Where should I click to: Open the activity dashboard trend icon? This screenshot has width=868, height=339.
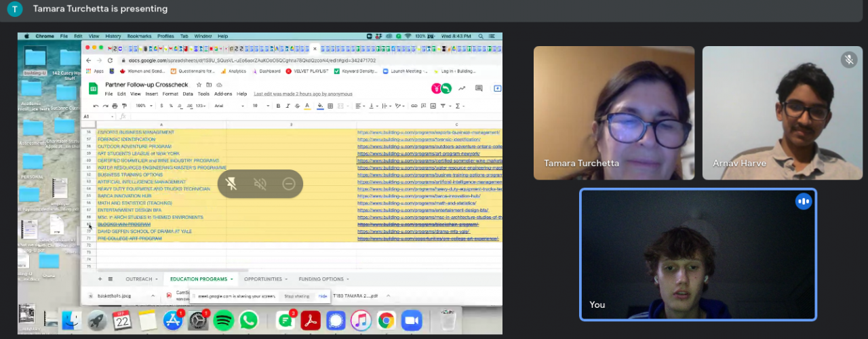462,88
